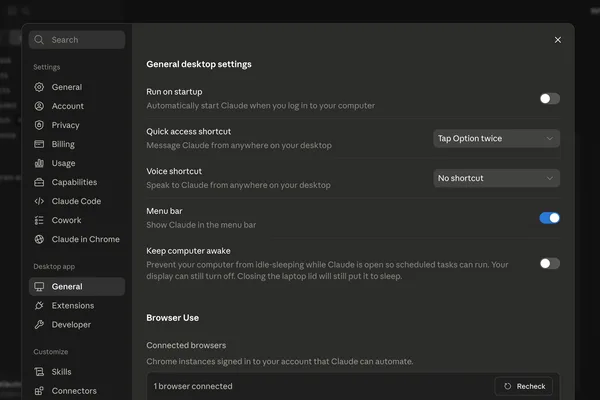Click the General gear icon in Settings
Viewport: 600px width, 400px height.
39,87
